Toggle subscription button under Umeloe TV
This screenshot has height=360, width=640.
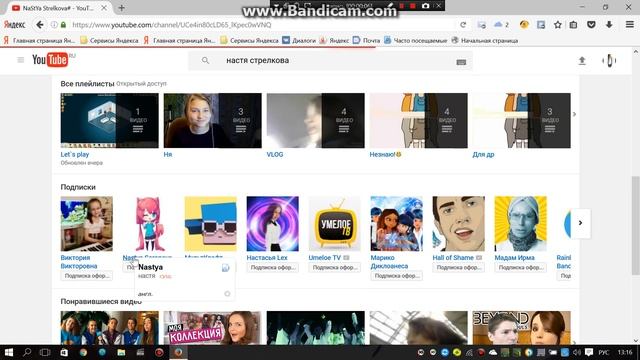coord(335,267)
